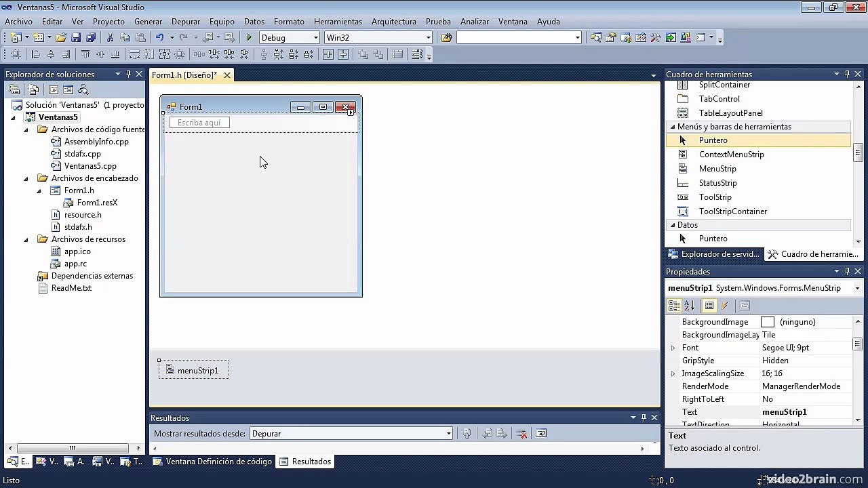The image size is (868, 488).
Task: Open Form1.resX in Solution Explorer
Action: coord(97,203)
